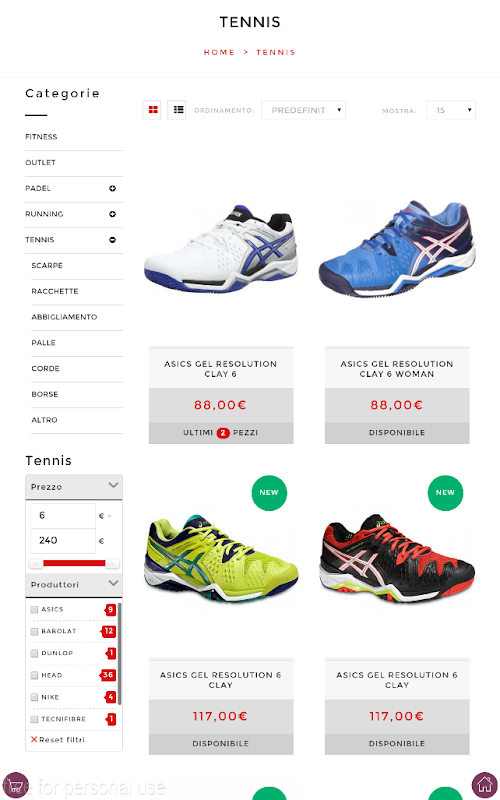500x800 pixels.
Task: Click the red X reset filtri icon
Action: (x=34, y=739)
